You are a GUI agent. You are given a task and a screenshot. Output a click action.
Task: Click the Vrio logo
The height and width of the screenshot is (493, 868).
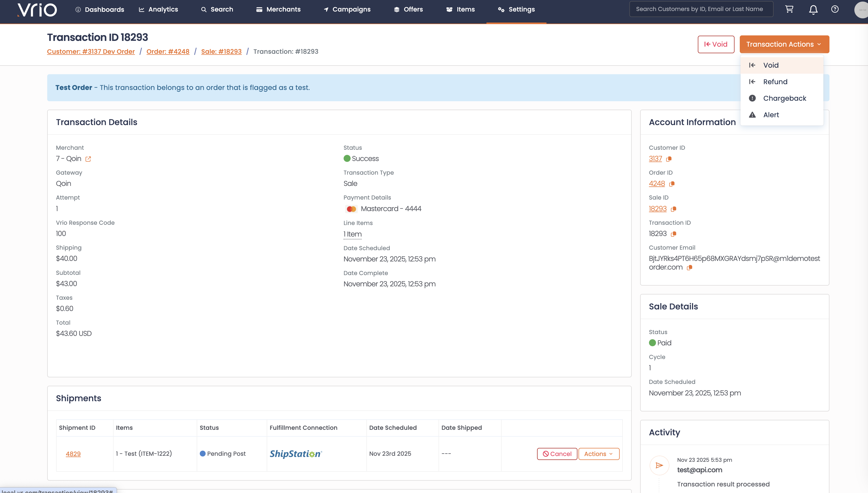[x=37, y=9]
